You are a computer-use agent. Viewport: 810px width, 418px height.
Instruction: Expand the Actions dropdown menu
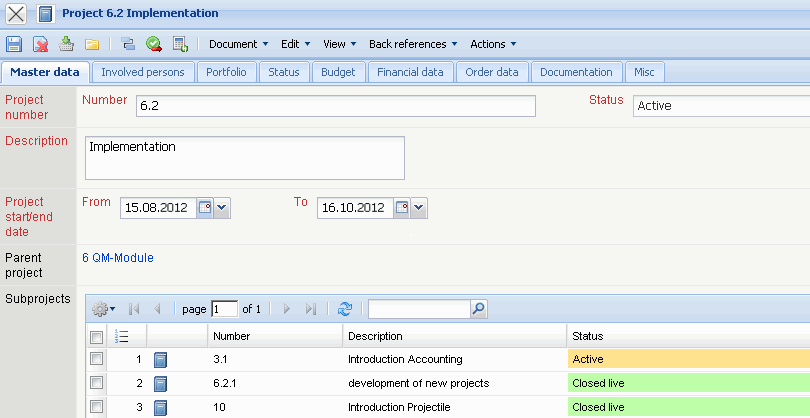pos(493,44)
